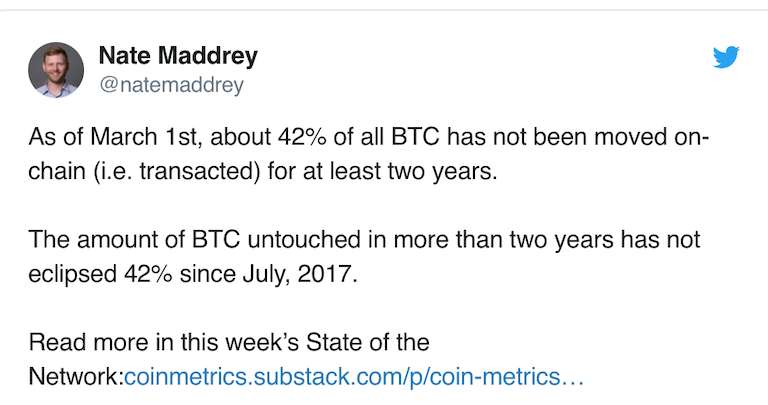The image size is (768, 405).
Task: Click the paragraph starting "As of March 1st"
Action: [368, 154]
